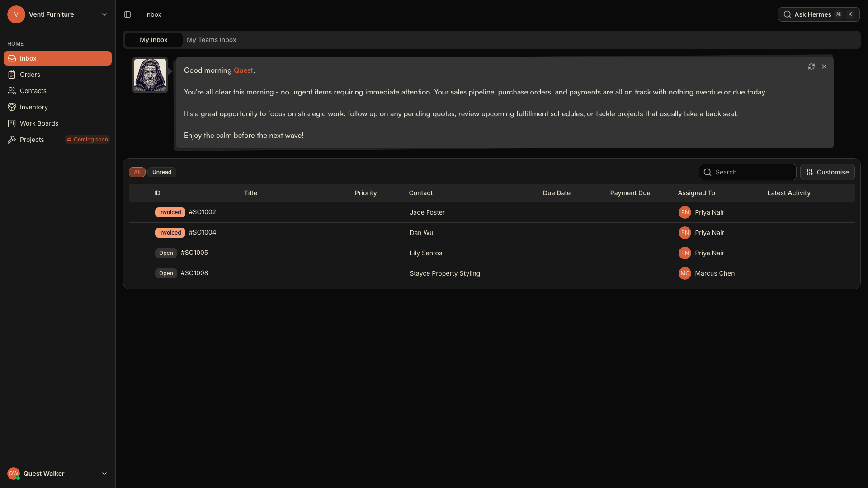Open Ask Hermes search
The width and height of the screenshot is (868, 488).
point(819,14)
